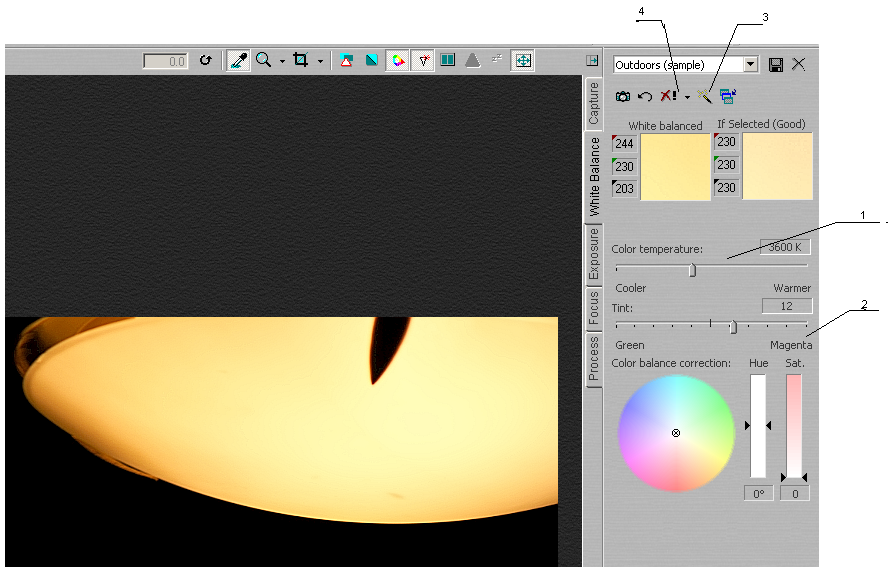Image resolution: width=888 pixels, height=575 pixels.
Task: Click the Outdoors (sample) preset field
Action: pos(678,65)
